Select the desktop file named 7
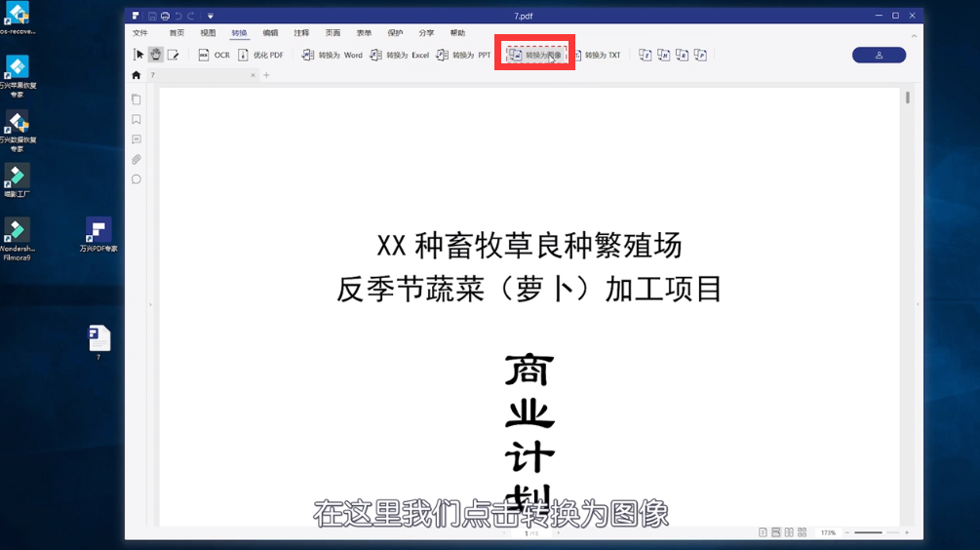 click(x=98, y=342)
